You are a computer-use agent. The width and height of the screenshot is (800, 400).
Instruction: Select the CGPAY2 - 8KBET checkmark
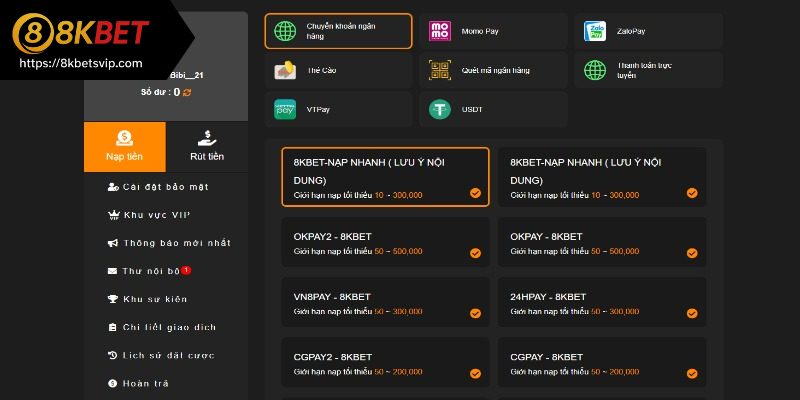(x=476, y=373)
